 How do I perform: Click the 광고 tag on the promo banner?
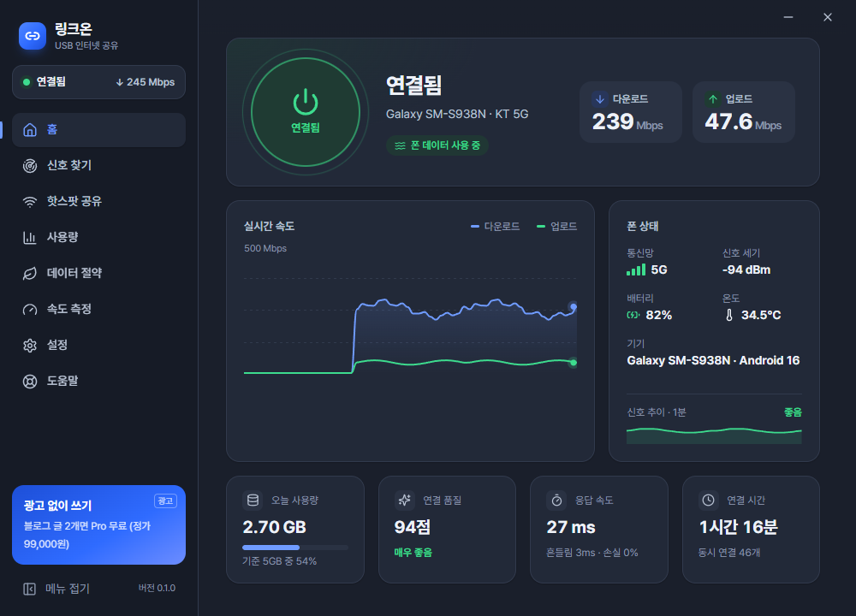click(165, 500)
